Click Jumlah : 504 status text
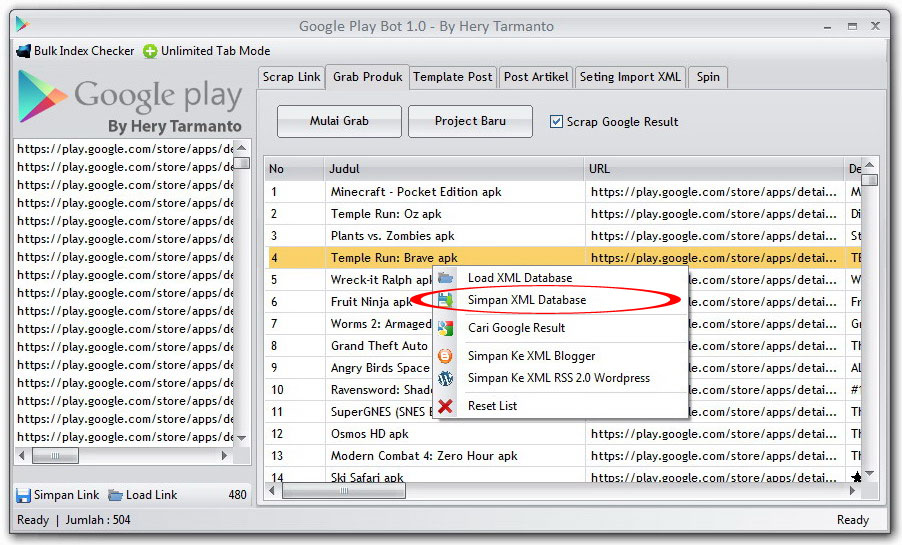This screenshot has height=545, width=902. click(98, 520)
